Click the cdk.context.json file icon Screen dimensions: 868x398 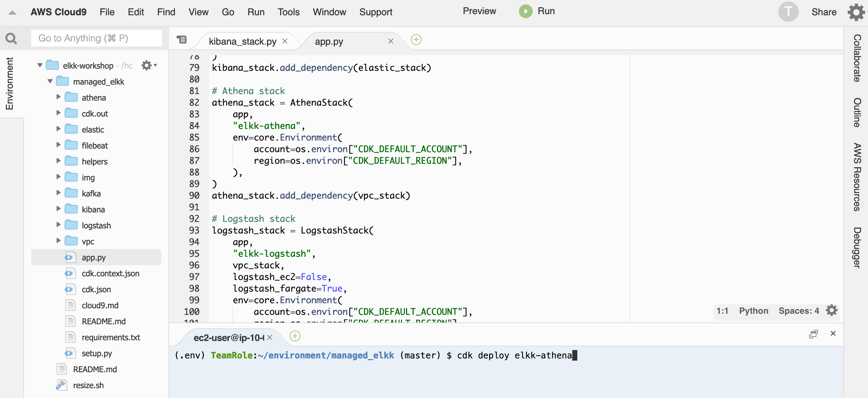click(70, 273)
